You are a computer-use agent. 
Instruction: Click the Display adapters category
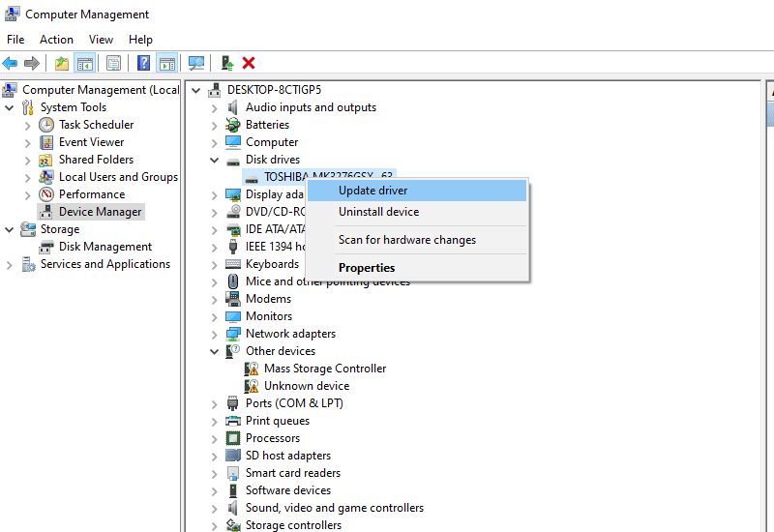tap(275, 194)
